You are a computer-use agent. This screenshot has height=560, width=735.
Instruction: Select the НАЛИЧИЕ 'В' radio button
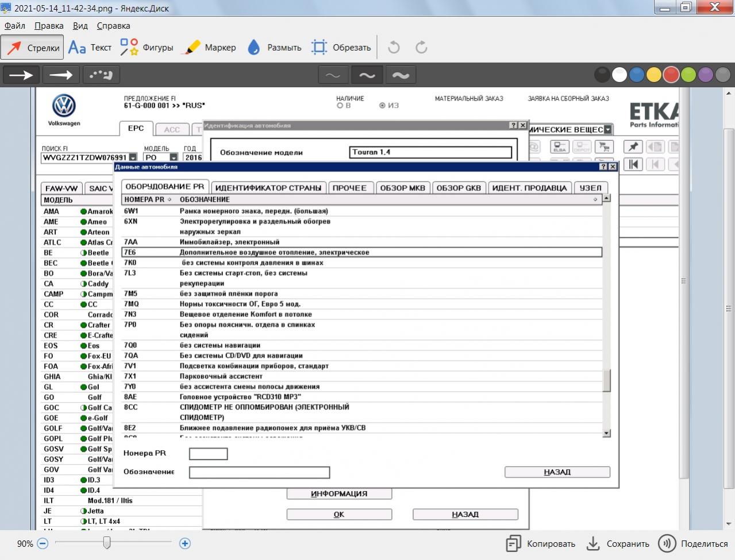click(340, 106)
